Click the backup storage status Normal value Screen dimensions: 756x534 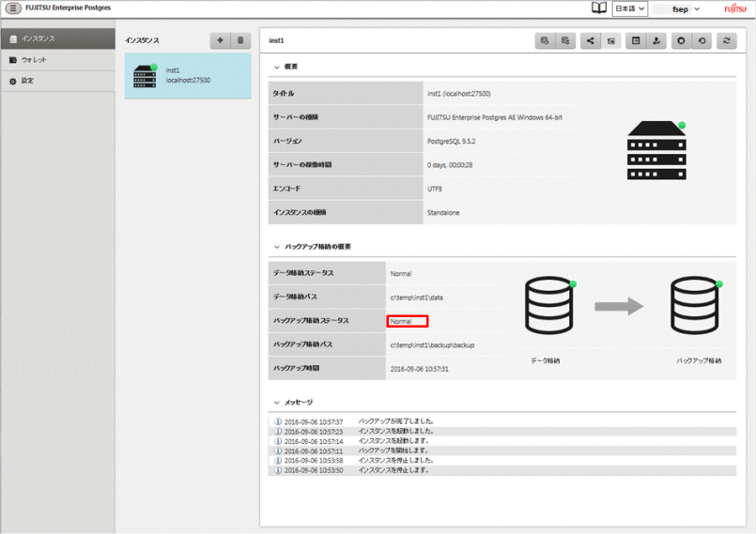tap(401, 321)
